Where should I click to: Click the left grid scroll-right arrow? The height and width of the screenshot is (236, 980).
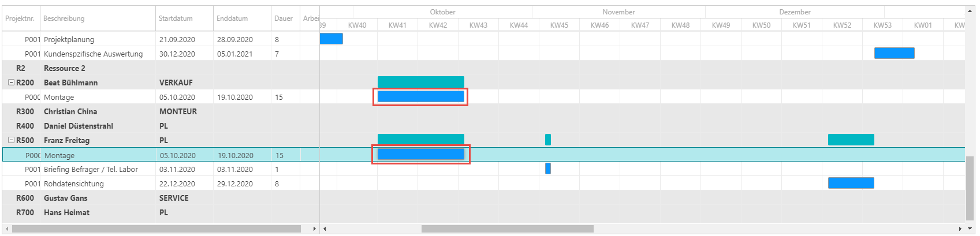(314, 229)
